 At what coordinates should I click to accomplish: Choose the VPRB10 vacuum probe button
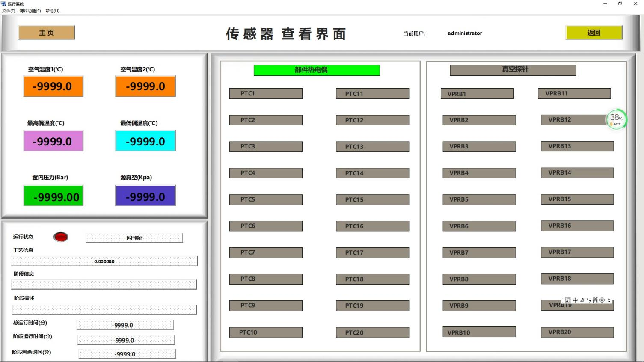point(479,332)
